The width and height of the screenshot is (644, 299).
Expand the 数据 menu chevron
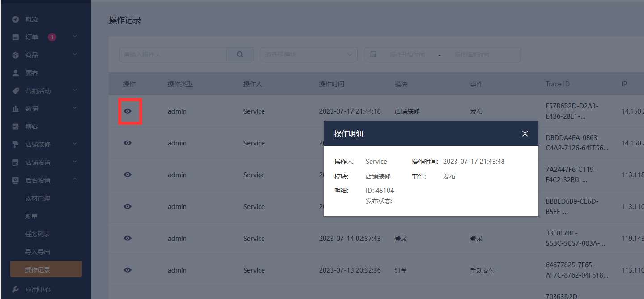(x=75, y=108)
